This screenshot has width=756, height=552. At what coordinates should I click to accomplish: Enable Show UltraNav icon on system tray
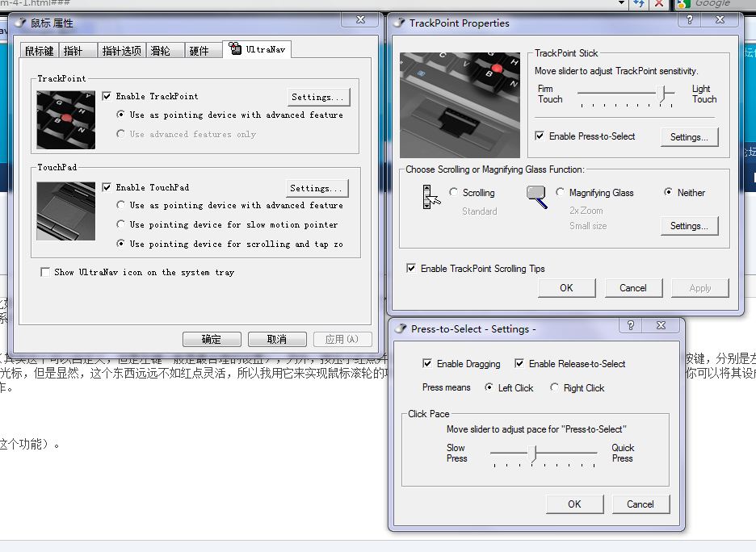45,273
